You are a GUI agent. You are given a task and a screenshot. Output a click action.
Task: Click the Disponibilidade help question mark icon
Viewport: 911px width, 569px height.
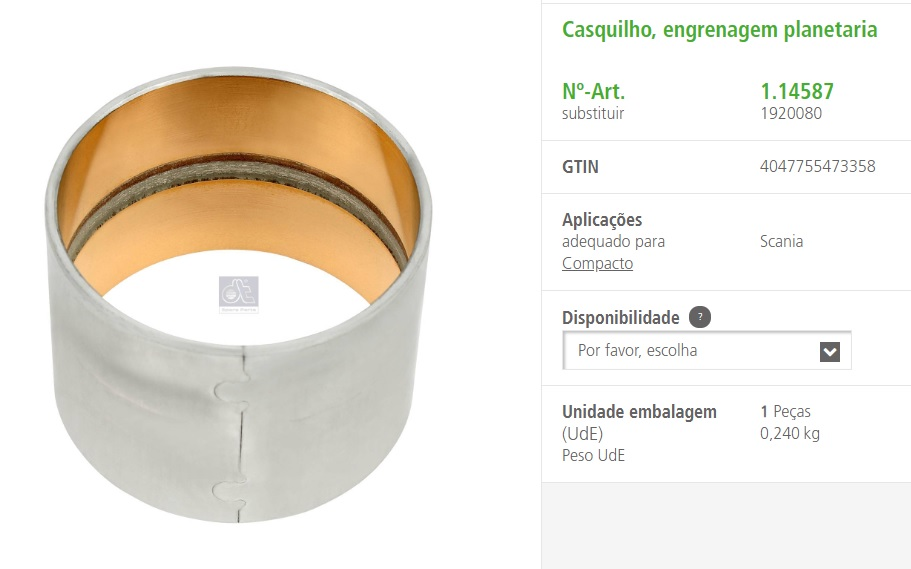pyautogui.click(x=700, y=317)
